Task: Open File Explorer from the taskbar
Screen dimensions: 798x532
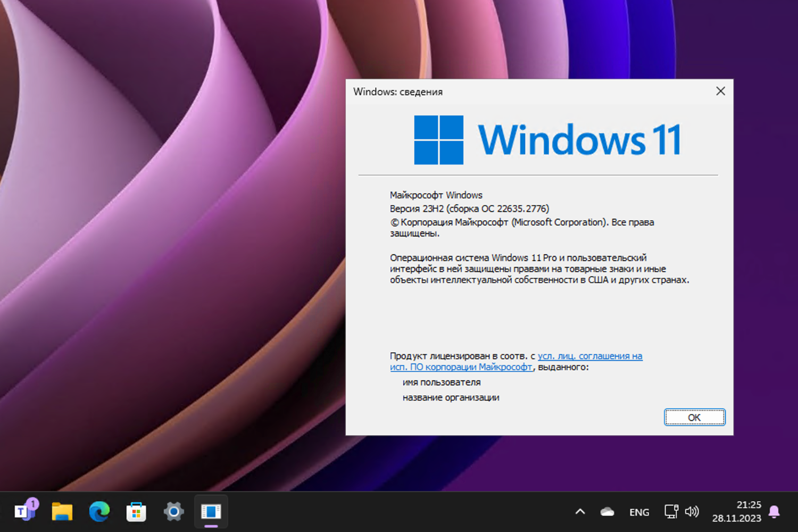Action: pyautogui.click(x=61, y=512)
